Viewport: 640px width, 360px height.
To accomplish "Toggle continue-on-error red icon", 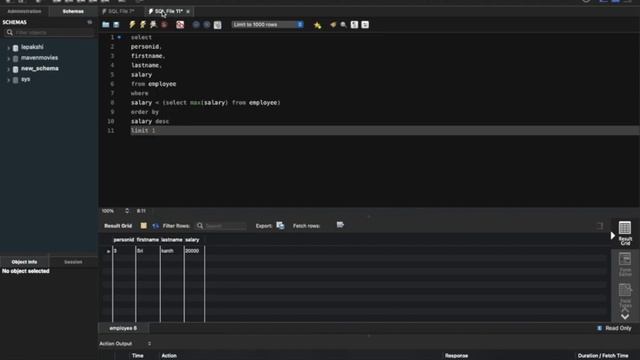I will pos(180,25).
